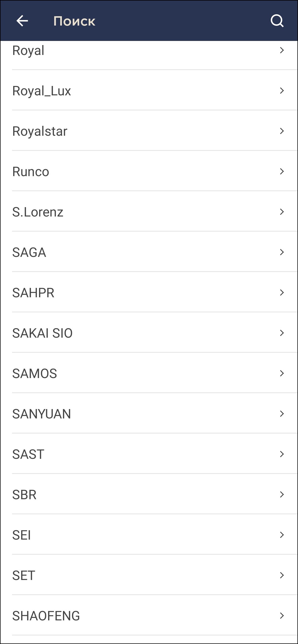The image size is (298, 644).
Task: Tap the SHAOFENG row arrow icon
Action: (282, 616)
